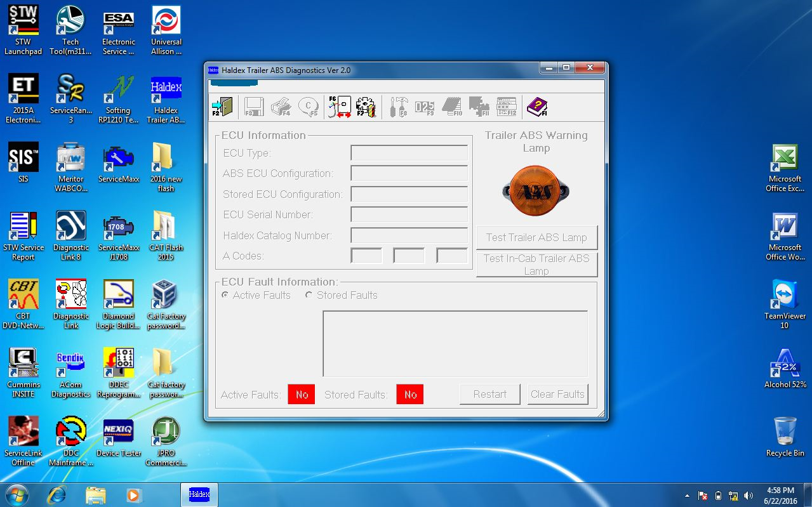Screen dimensions: 812x507
Task: Open 2015A Electronic ET shortcut
Action: (23, 99)
